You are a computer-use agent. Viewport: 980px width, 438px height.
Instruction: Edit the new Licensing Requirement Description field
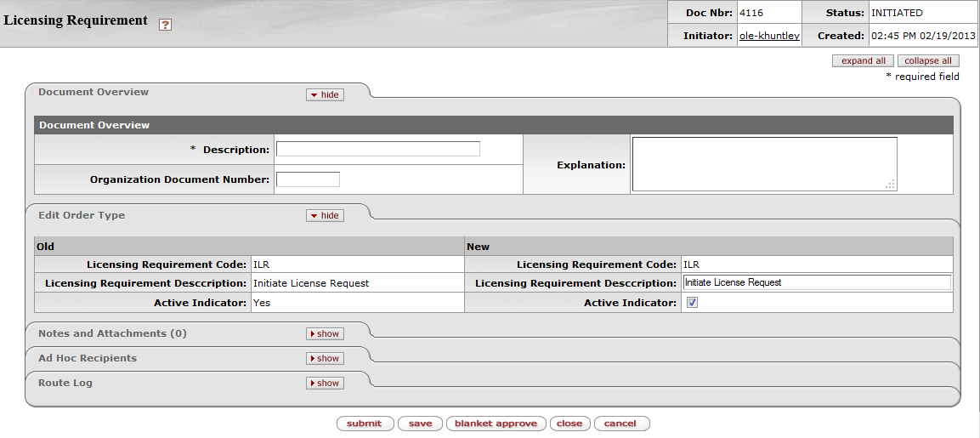tap(816, 282)
